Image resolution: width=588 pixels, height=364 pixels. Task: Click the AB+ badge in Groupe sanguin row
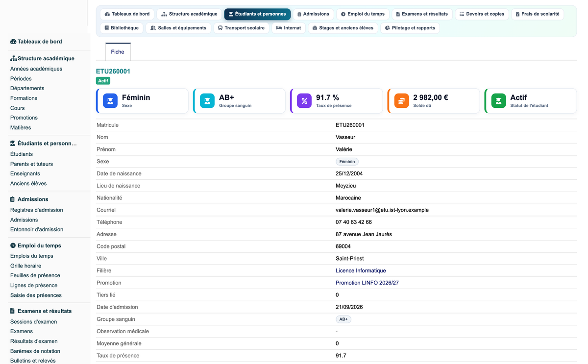click(343, 319)
